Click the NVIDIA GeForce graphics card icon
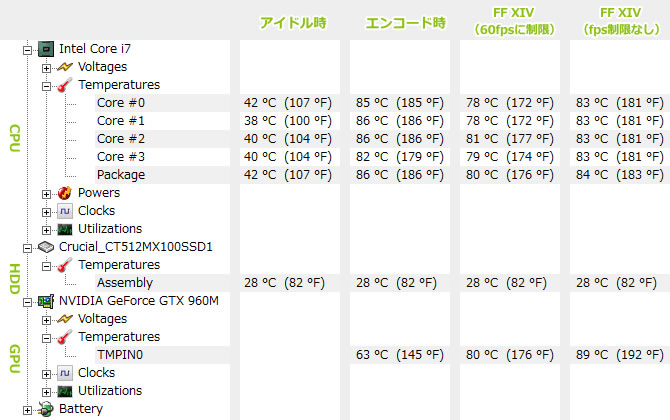This screenshot has width=670, height=420. click(46, 301)
